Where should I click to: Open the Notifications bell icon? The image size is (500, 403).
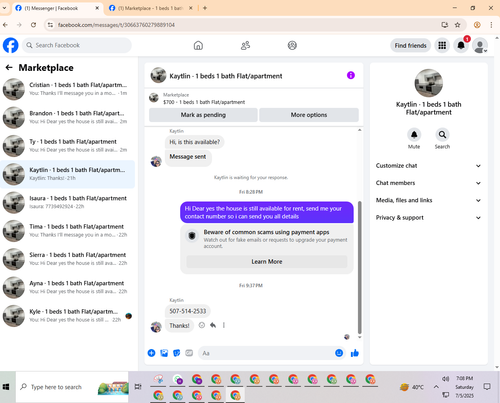(461, 45)
